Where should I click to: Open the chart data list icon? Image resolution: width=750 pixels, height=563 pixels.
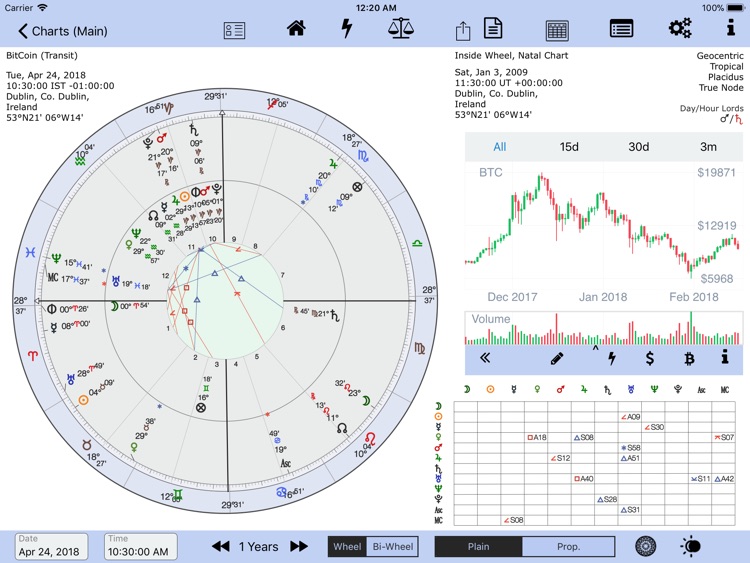tap(234, 31)
